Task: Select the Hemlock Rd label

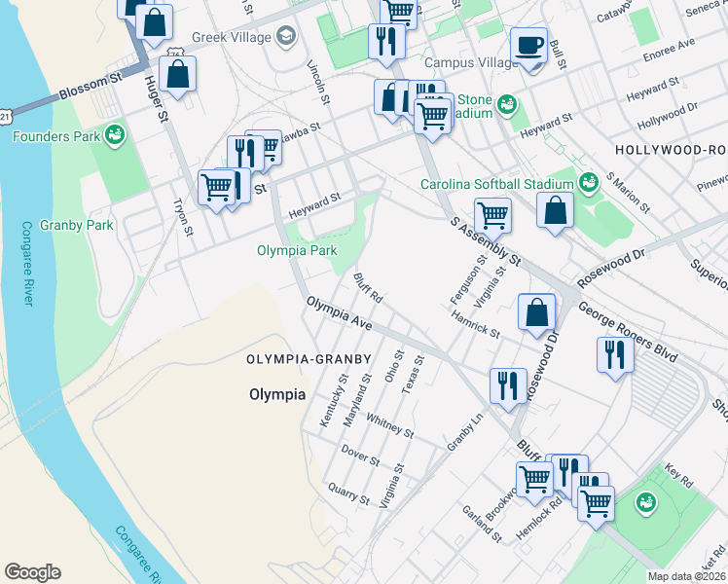Action: [538, 519]
